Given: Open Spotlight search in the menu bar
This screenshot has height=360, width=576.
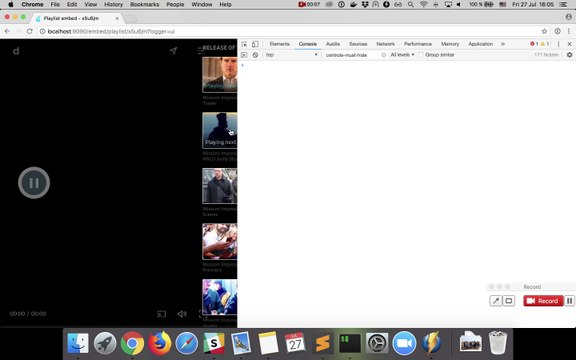Looking at the screenshot, I should point(411,4).
